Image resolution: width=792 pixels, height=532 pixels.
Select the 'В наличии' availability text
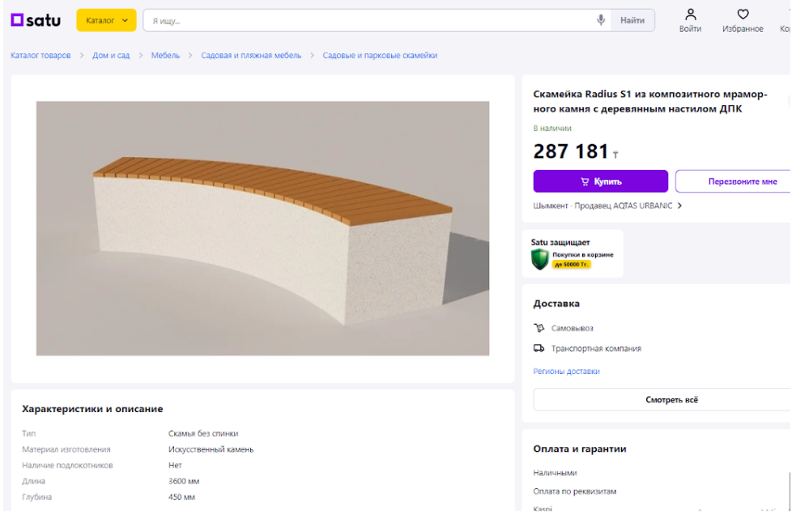[x=552, y=128]
